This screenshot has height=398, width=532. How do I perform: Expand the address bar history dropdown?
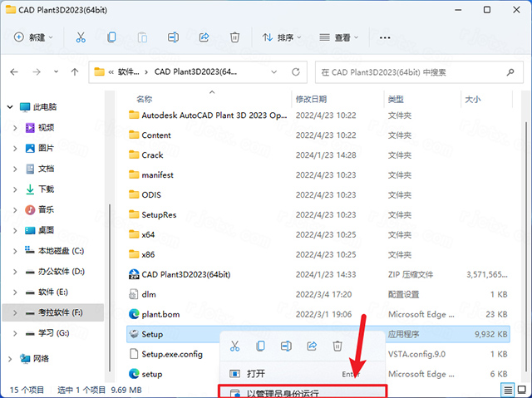(x=274, y=71)
